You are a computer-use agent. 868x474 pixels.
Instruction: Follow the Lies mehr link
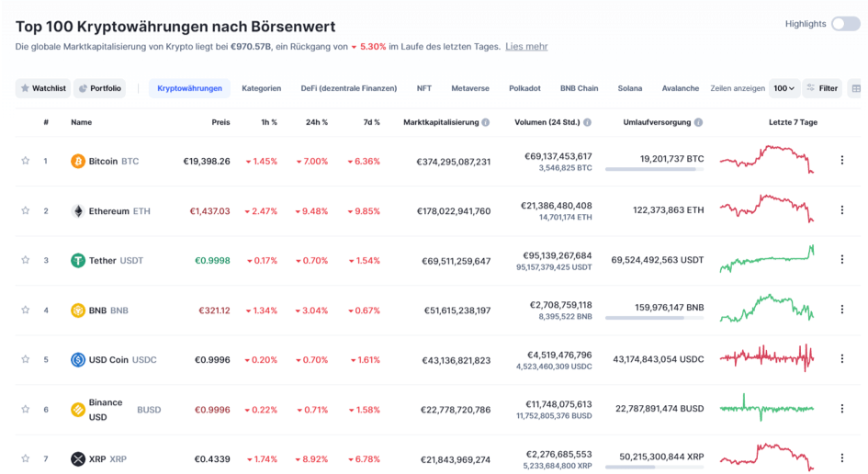(x=526, y=47)
